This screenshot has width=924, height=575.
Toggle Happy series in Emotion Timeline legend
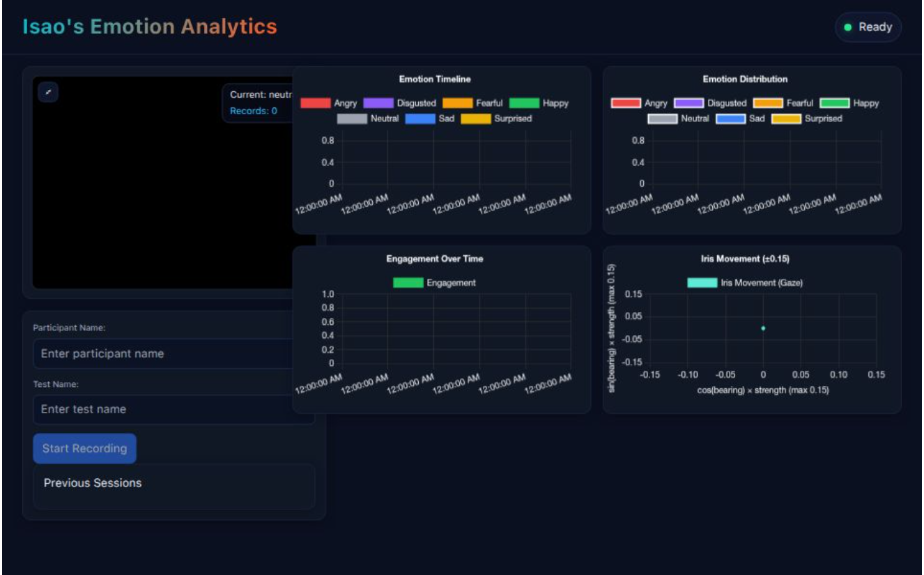(x=539, y=103)
